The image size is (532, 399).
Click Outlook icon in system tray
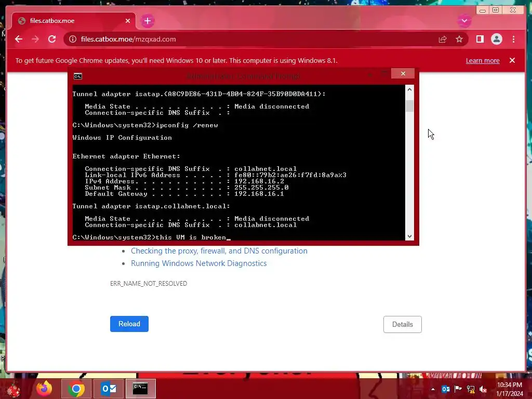[445, 389]
